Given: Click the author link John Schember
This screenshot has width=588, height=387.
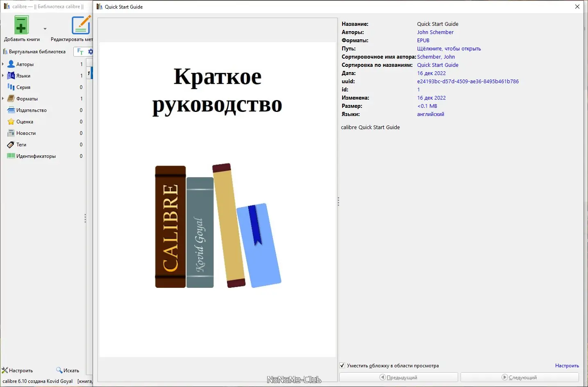Looking at the screenshot, I should click(x=435, y=32).
